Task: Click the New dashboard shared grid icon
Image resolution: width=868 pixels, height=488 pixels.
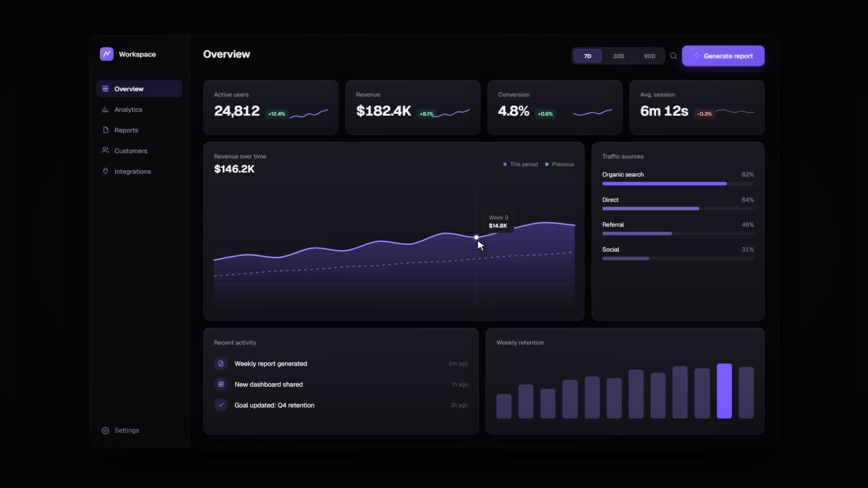Action: [x=221, y=385]
